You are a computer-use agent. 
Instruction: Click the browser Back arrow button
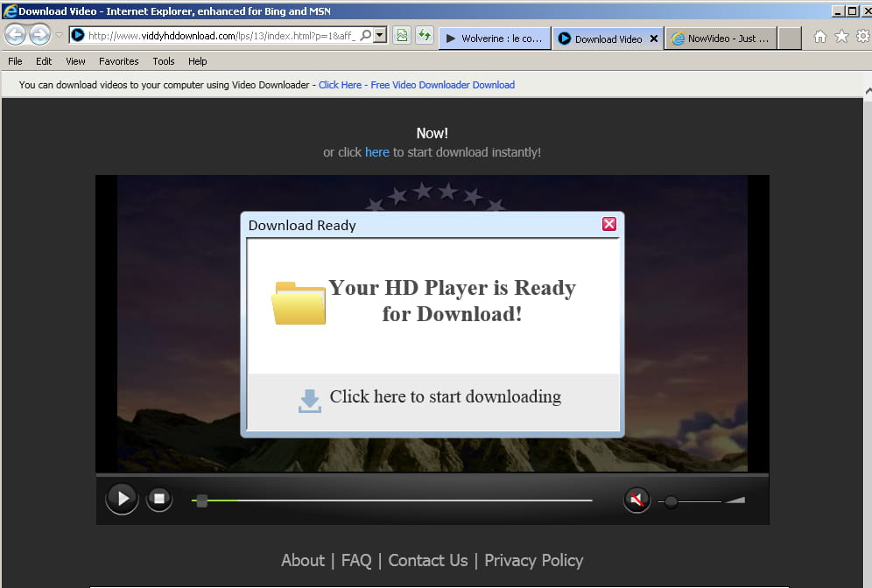[x=16, y=36]
